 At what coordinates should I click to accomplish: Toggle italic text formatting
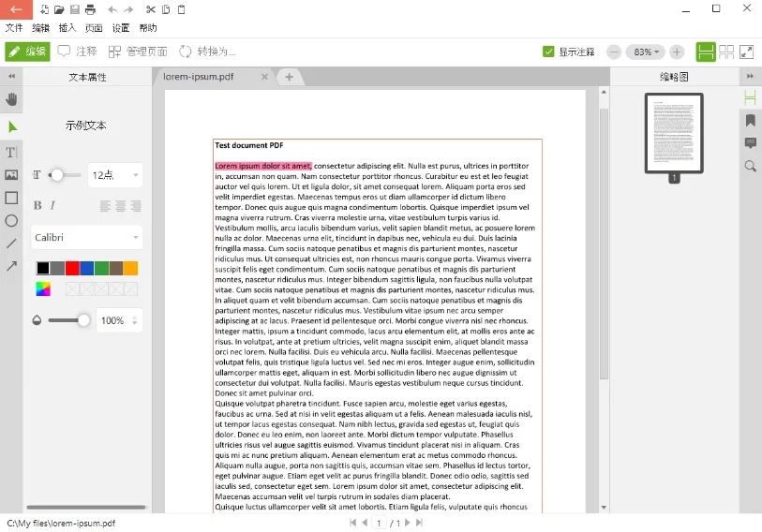tap(52, 205)
